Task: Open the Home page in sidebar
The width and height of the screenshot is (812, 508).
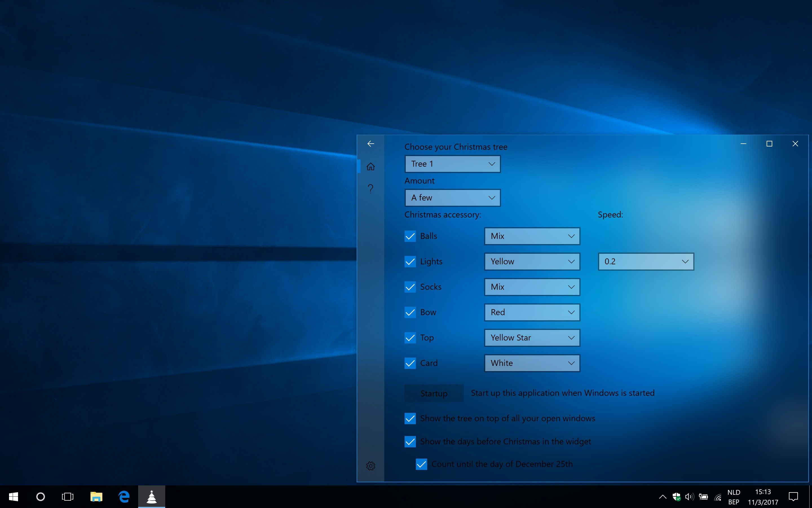Action: click(x=370, y=166)
